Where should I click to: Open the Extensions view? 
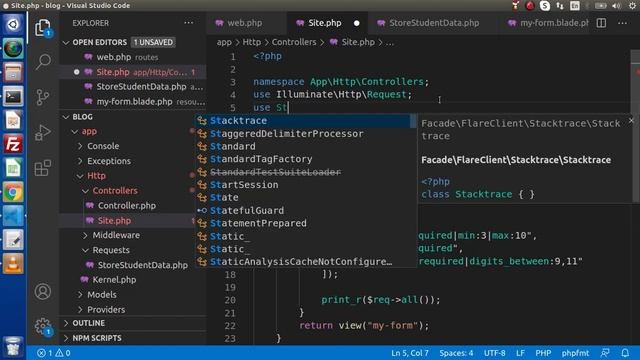point(43,167)
